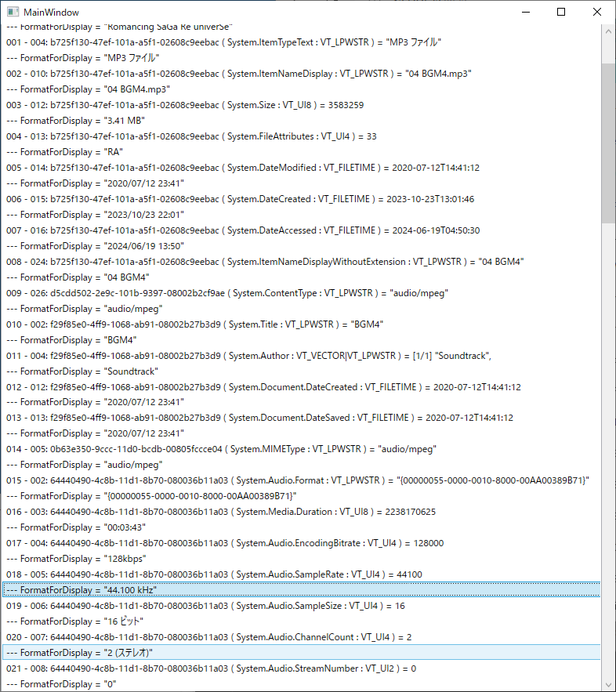Select FormatForDisplay {00000055-0000-0010...} row
616x692 pixels.
[x=302, y=496]
